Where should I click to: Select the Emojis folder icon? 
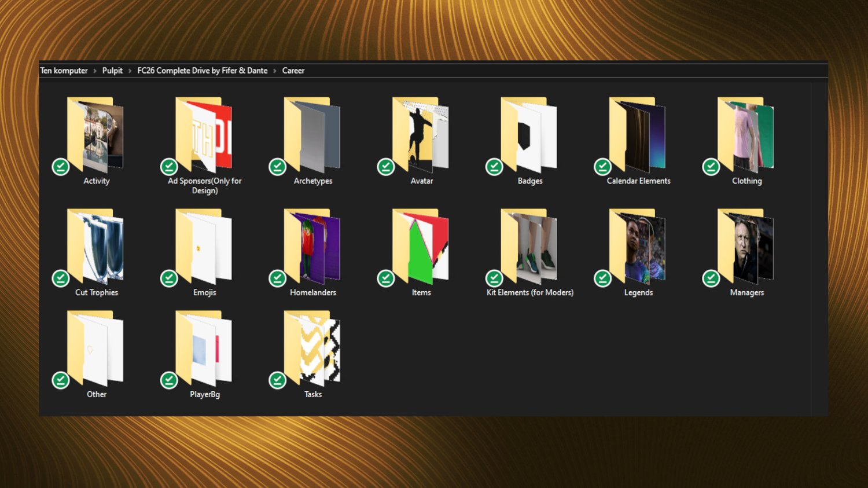pyautogui.click(x=204, y=247)
